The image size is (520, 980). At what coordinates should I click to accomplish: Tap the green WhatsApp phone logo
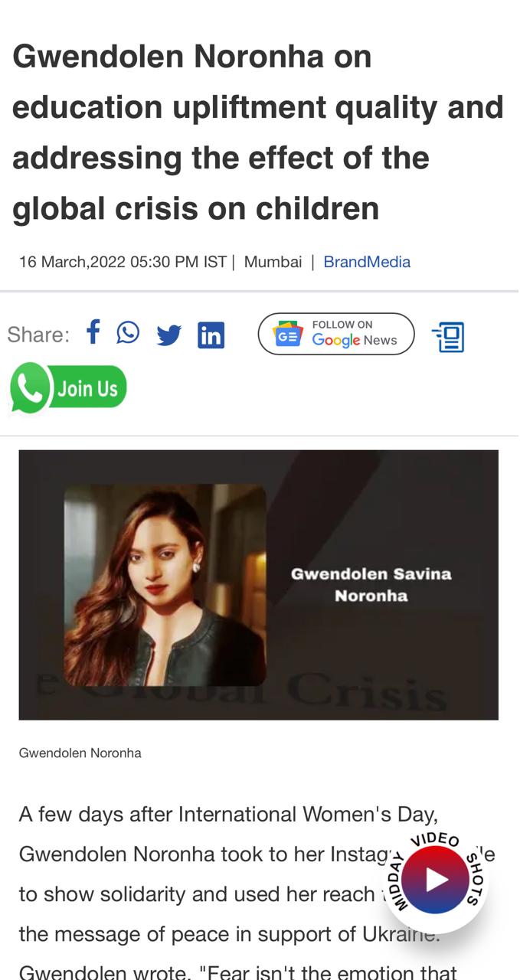pos(30,388)
